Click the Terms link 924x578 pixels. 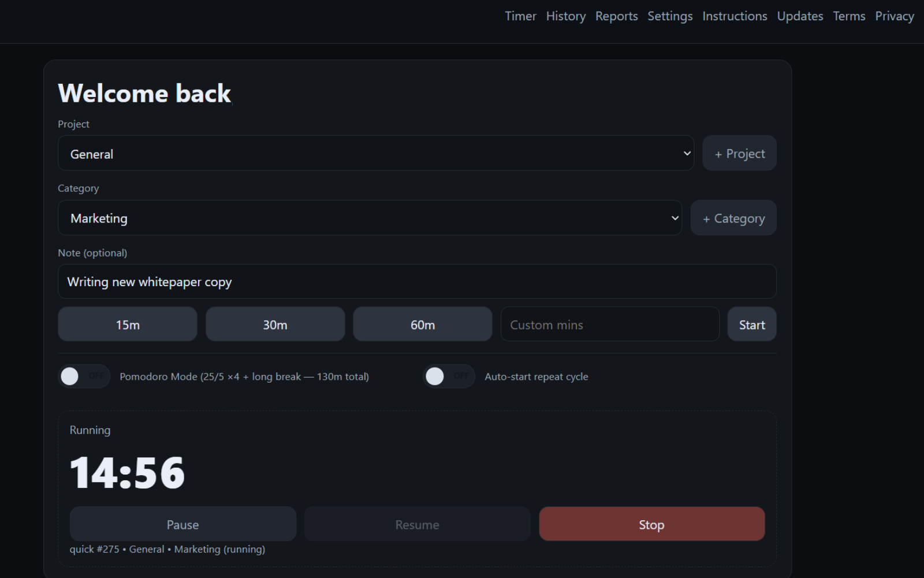pyautogui.click(x=848, y=16)
